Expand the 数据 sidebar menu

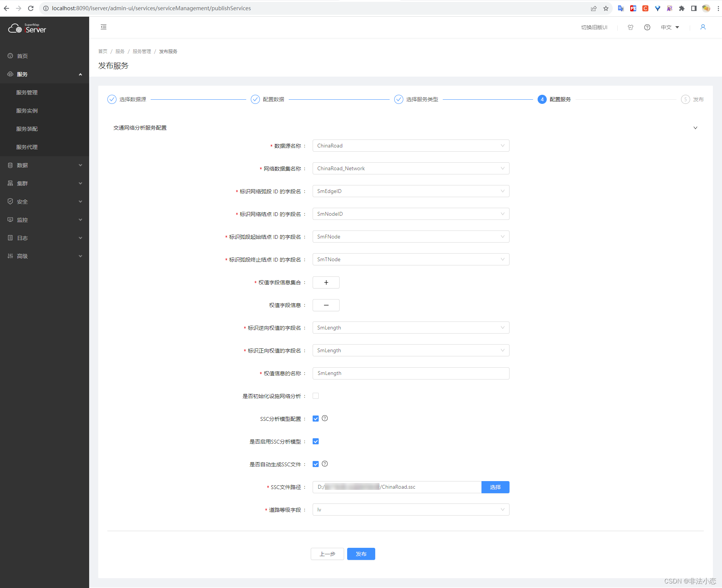(44, 165)
